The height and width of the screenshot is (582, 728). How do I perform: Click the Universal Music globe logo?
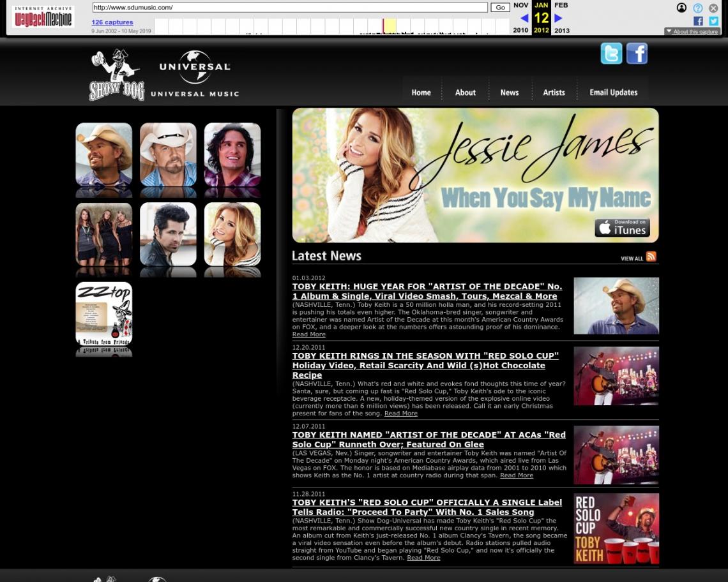coord(195,74)
